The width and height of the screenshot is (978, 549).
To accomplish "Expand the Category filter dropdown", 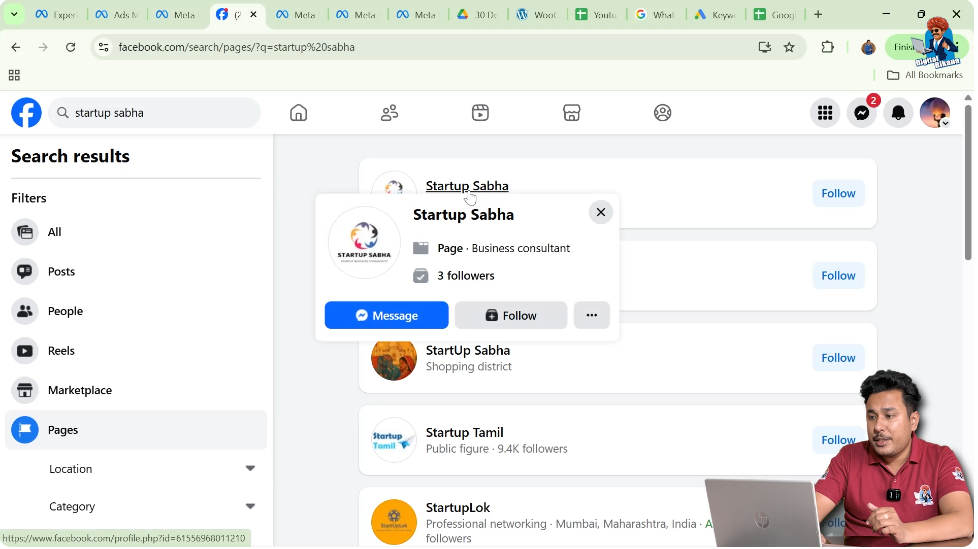I will (x=152, y=507).
